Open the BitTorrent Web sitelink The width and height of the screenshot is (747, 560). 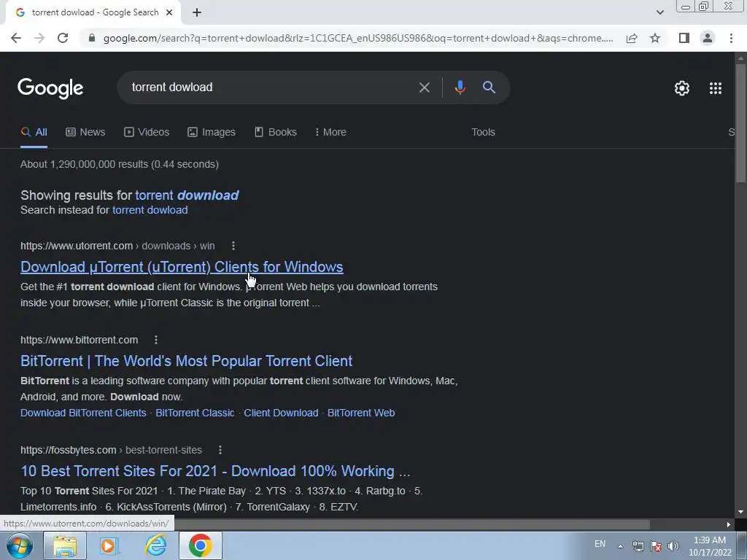(361, 413)
